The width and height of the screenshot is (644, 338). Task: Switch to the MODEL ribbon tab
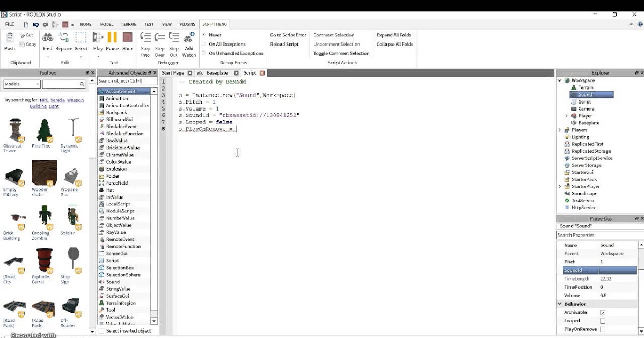tap(106, 24)
